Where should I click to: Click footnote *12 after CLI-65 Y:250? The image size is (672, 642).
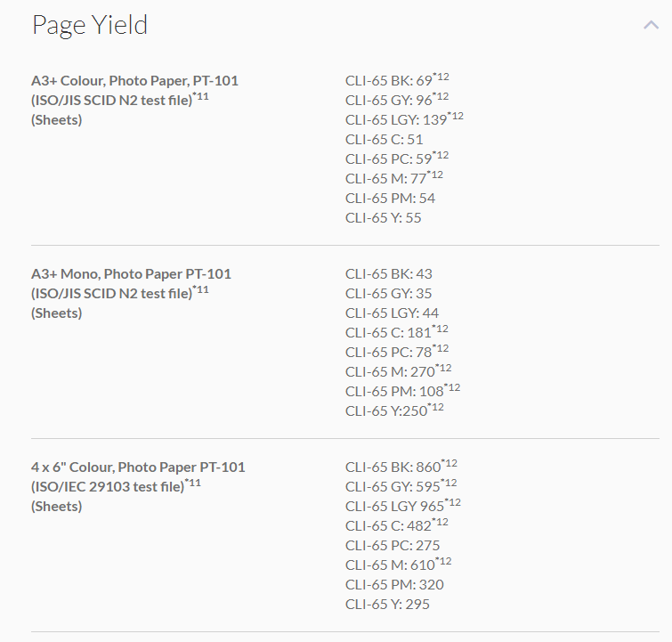point(435,408)
